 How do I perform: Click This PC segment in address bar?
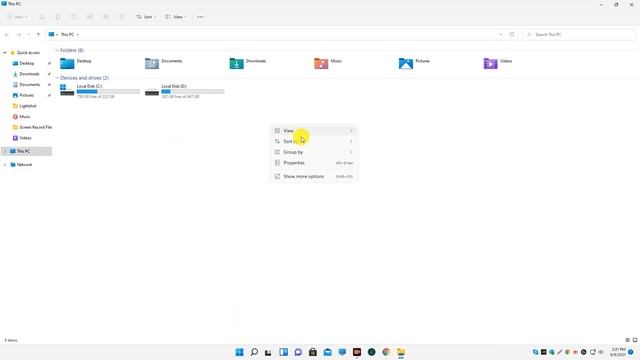[x=67, y=35]
